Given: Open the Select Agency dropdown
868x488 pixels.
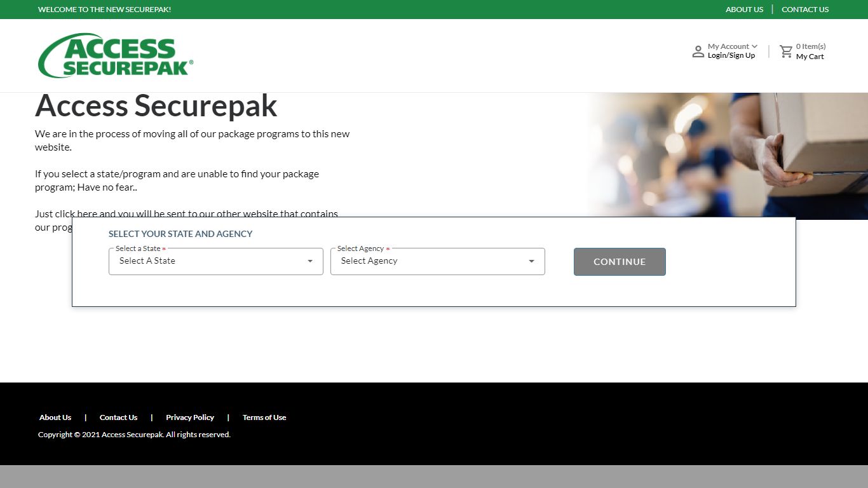Looking at the screenshot, I should coord(438,261).
